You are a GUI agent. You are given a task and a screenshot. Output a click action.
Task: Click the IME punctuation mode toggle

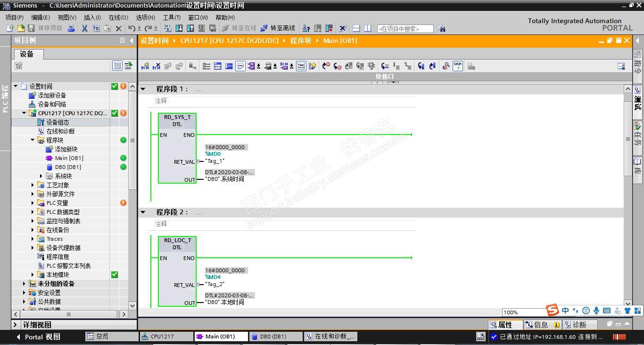576,311
